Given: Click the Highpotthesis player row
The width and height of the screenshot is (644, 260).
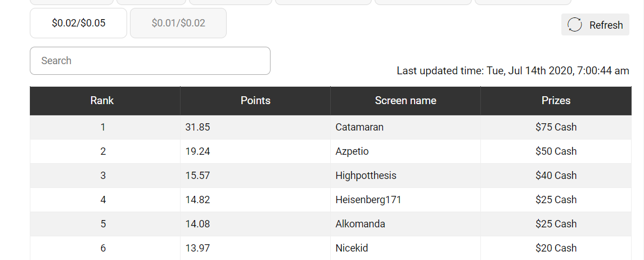Looking at the screenshot, I should click(366, 176).
